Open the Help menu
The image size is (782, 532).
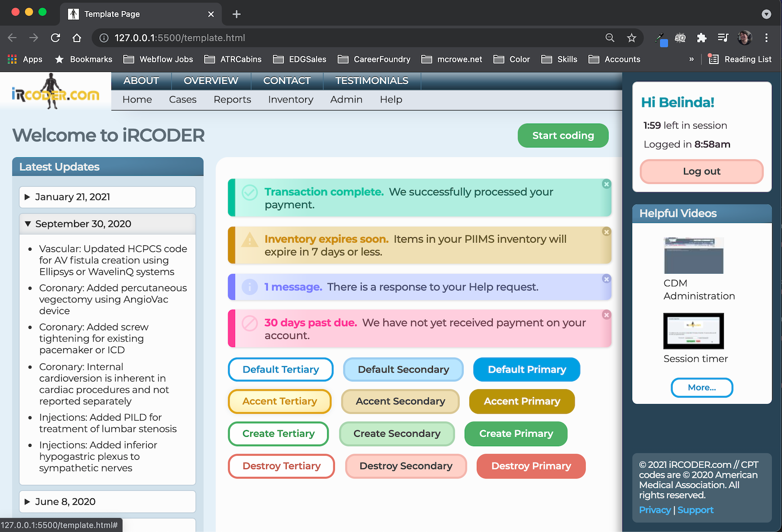[391, 100]
